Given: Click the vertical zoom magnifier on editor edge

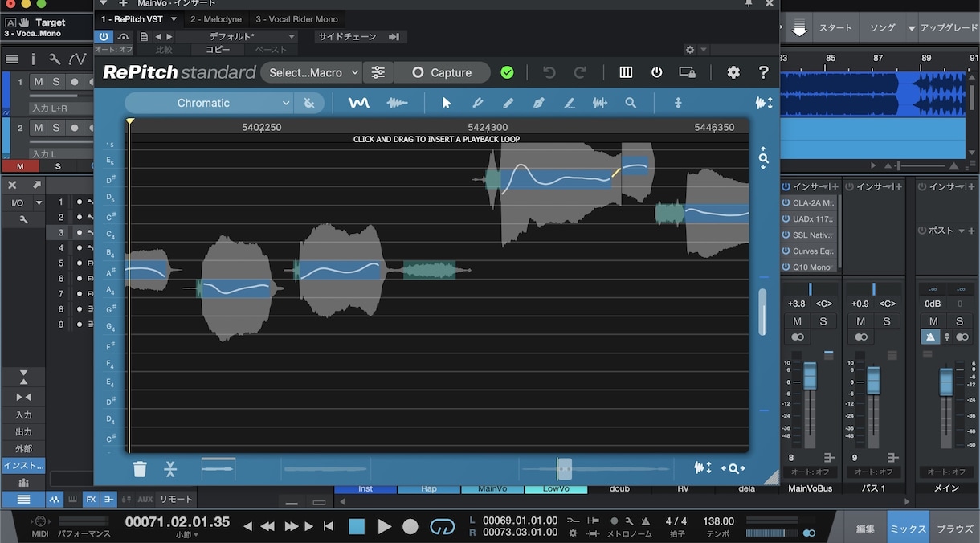Looking at the screenshot, I should click(763, 159).
